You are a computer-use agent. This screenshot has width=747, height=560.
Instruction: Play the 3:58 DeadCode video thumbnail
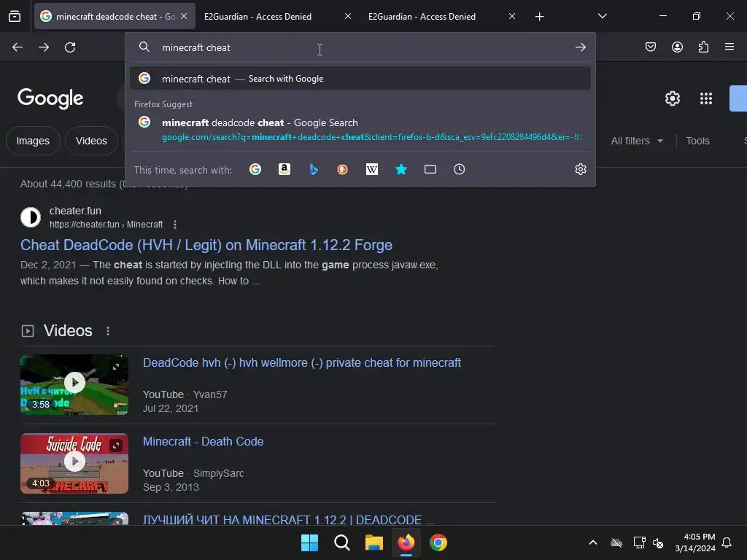(x=74, y=385)
